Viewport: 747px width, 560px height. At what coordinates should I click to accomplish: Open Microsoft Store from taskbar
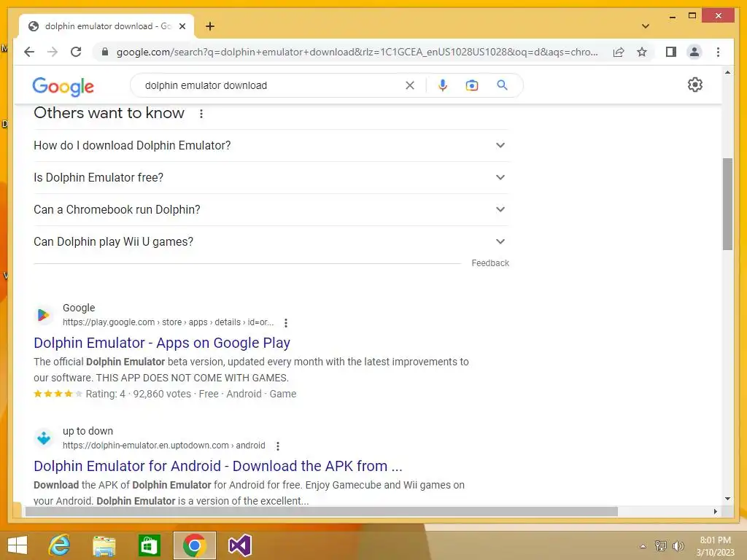point(149,545)
